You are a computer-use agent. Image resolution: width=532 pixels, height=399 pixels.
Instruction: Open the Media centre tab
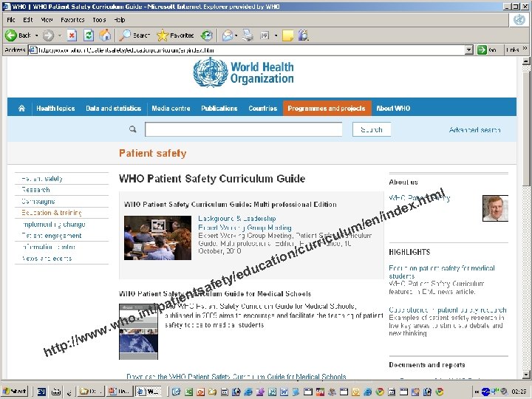click(x=171, y=108)
